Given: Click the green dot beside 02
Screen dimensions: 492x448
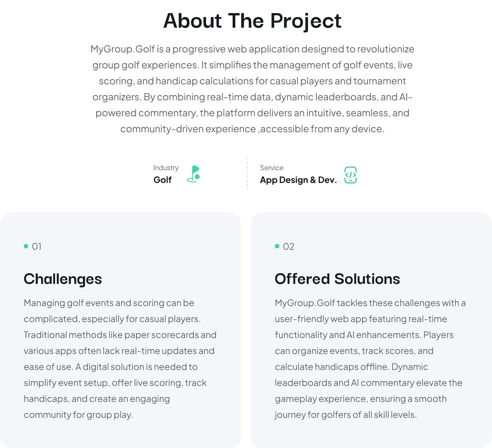Looking at the screenshot, I should pos(277,246).
